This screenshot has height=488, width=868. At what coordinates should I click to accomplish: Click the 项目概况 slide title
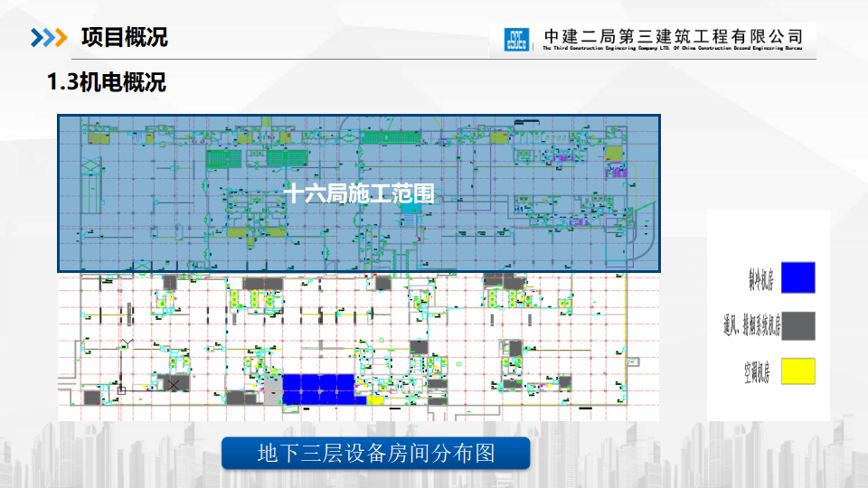(124, 37)
